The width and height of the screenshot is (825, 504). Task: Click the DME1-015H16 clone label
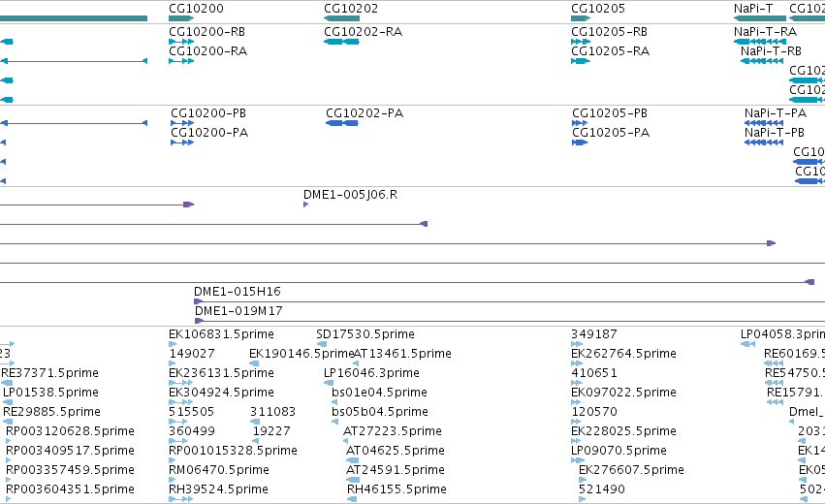[238, 292]
